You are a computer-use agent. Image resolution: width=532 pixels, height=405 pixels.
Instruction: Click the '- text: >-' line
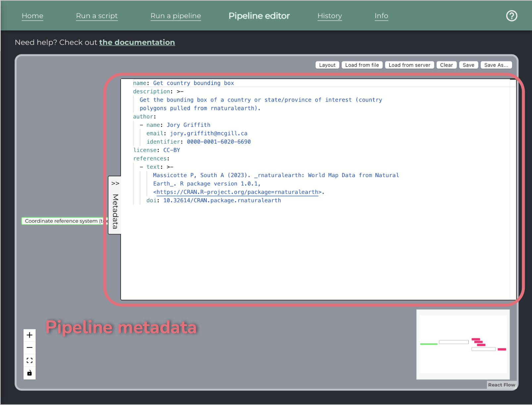[x=156, y=167]
